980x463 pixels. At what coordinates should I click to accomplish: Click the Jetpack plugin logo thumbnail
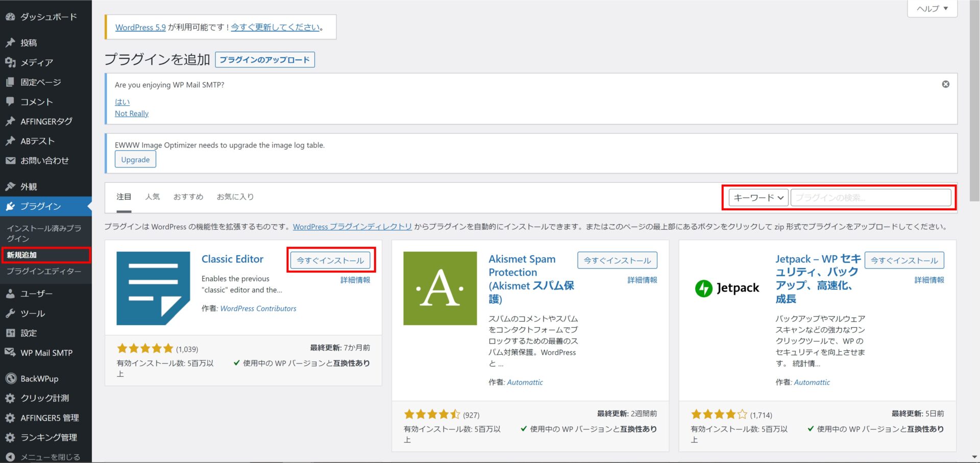pos(727,288)
